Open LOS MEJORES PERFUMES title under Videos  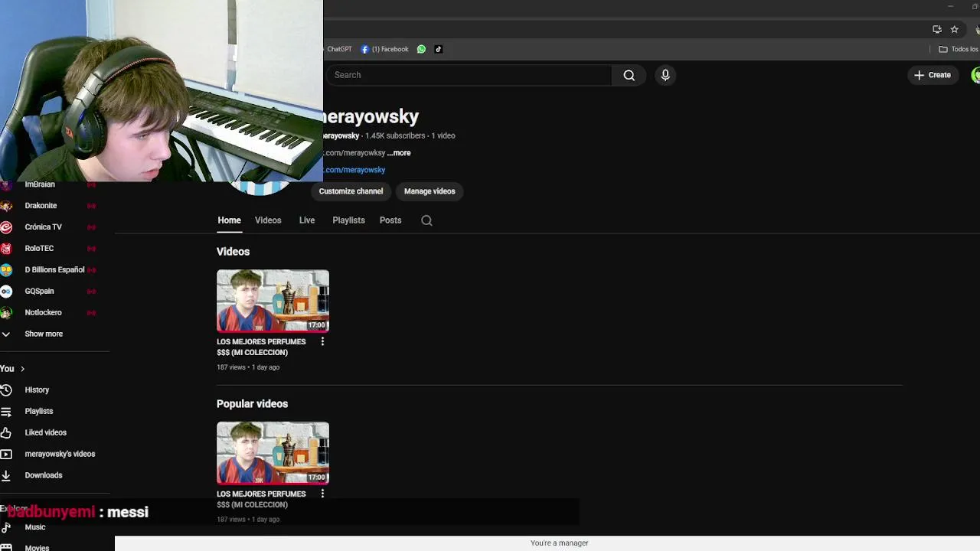click(x=261, y=347)
